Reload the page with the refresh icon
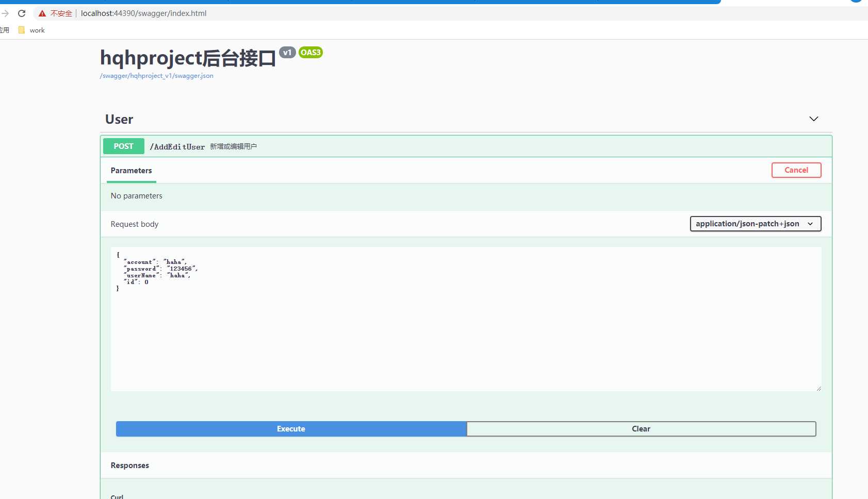Viewport: 868px width, 499px height. point(22,13)
